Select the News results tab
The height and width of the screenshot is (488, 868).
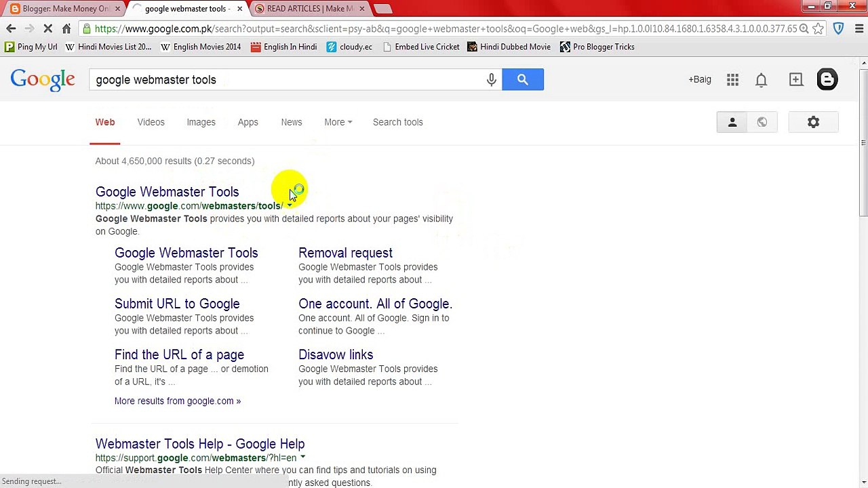(292, 122)
